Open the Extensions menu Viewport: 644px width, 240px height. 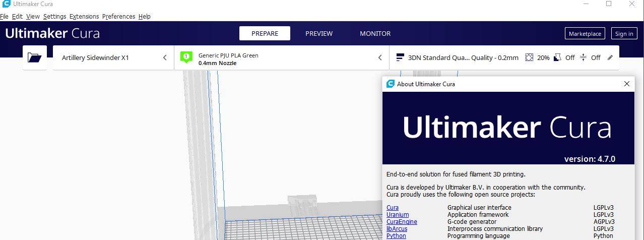click(x=84, y=16)
